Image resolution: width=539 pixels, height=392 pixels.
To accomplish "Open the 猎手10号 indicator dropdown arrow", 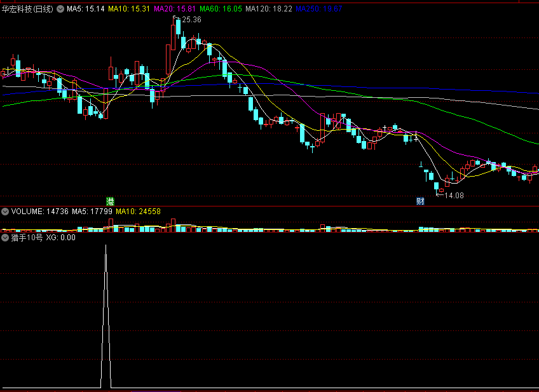I will tap(5, 238).
